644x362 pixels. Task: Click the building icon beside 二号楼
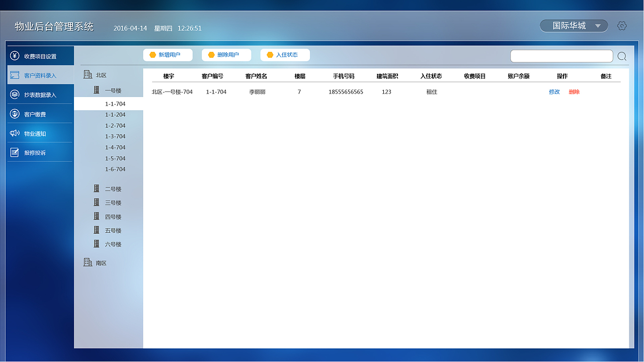click(97, 189)
